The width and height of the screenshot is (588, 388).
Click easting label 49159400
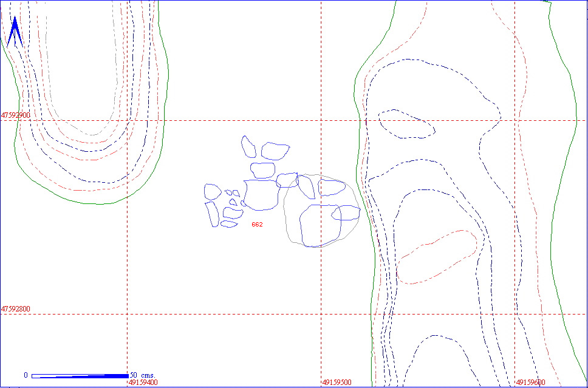143,383
